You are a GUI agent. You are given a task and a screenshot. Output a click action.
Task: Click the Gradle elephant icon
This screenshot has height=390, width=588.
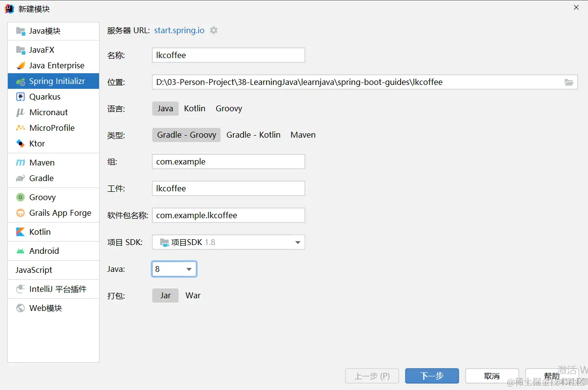(20, 178)
